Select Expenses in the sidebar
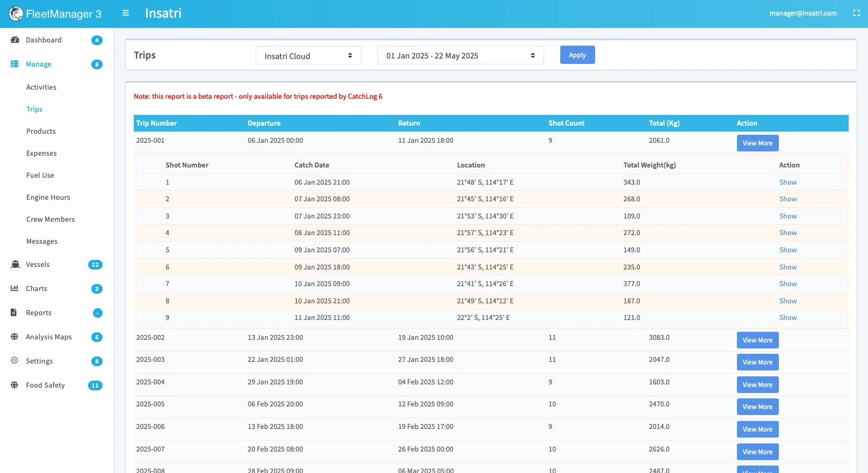Viewport: 868px width, 473px height. [41, 154]
